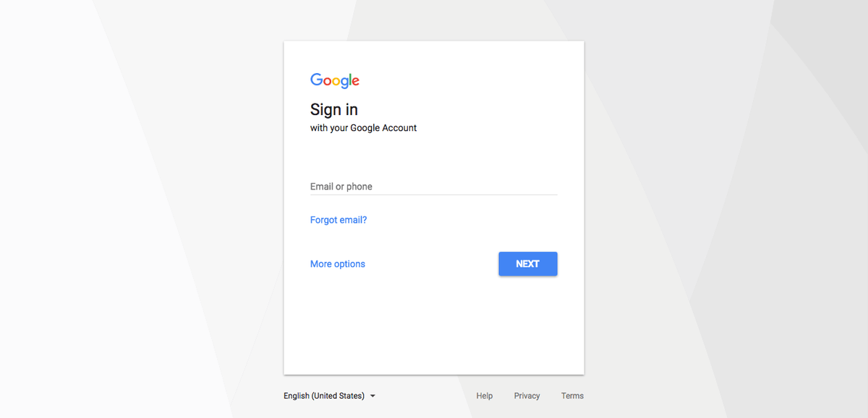Open the Terms link in the footer
Viewport: 868px width, 418px height.
pyautogui.click(x=572, y=396)
